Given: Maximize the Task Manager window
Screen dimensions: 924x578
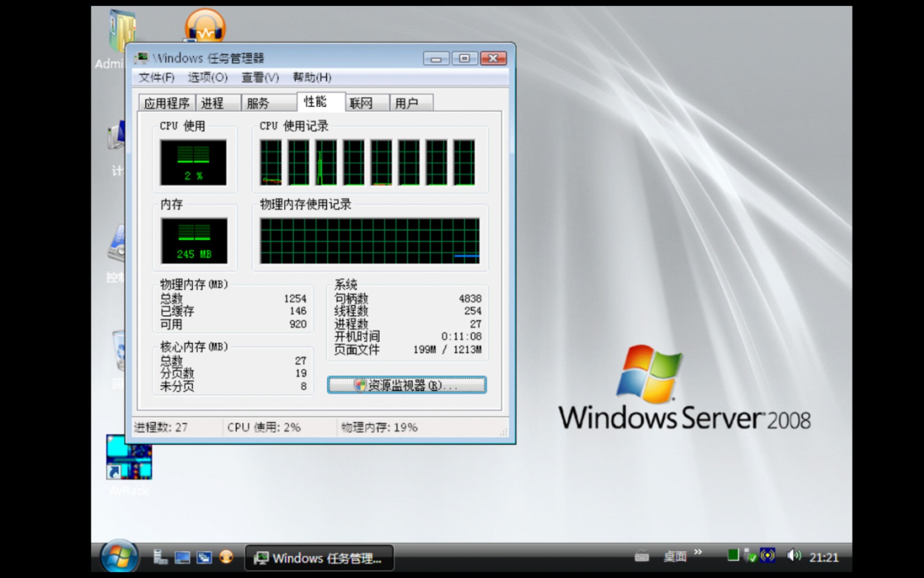Looking at the screenshot, I should pyautogui.click(x=464, y=58).
